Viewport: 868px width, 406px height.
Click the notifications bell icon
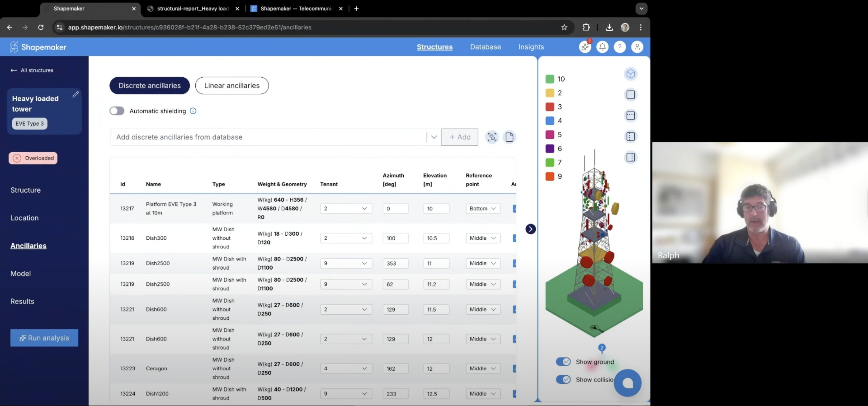pos(603,47)
